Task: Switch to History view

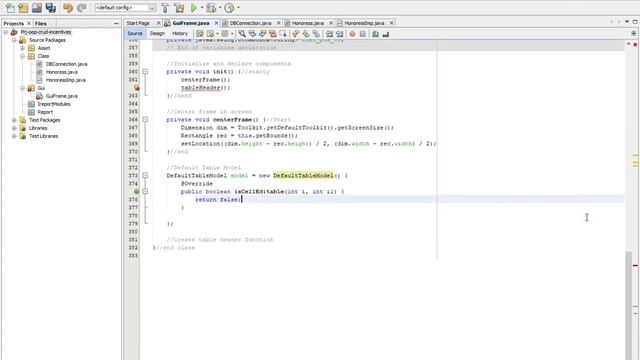Action: 180,33
